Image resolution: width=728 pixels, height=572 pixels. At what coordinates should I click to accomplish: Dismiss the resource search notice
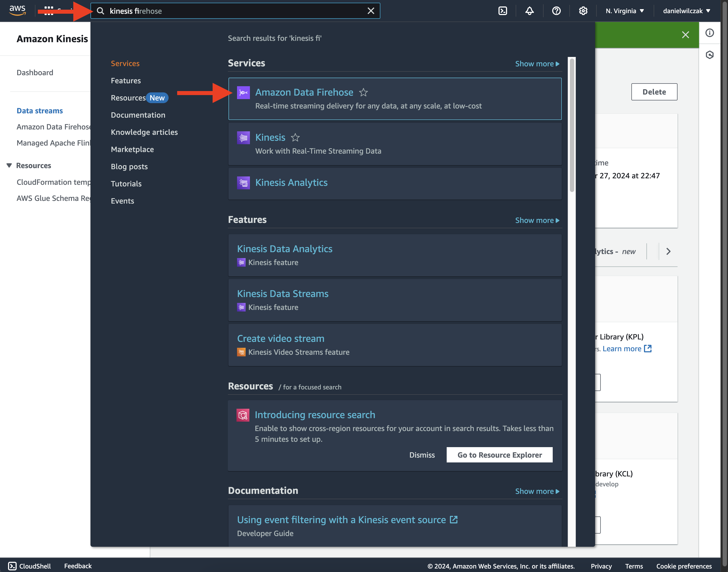[422, 455]
